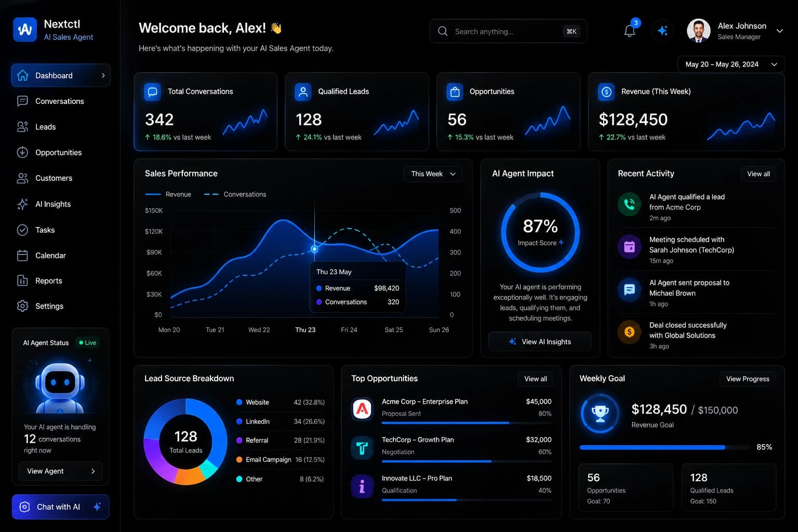Click View all in Recent Activity
798x532 pixels.
759,174
